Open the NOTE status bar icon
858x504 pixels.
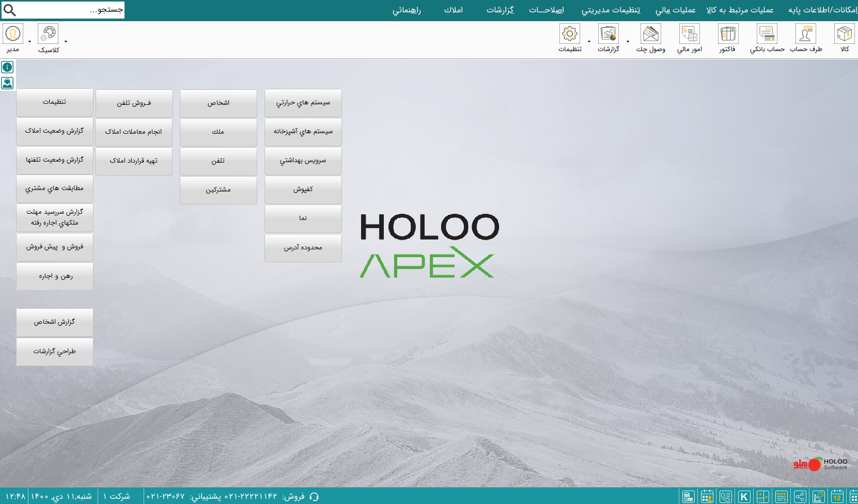(x=782, y=497)
